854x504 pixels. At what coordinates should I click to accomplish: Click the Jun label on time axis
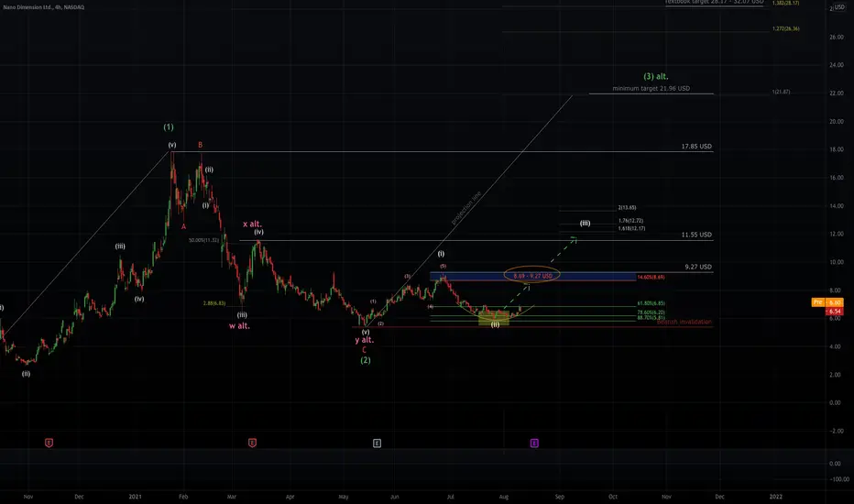coord(394,497)
